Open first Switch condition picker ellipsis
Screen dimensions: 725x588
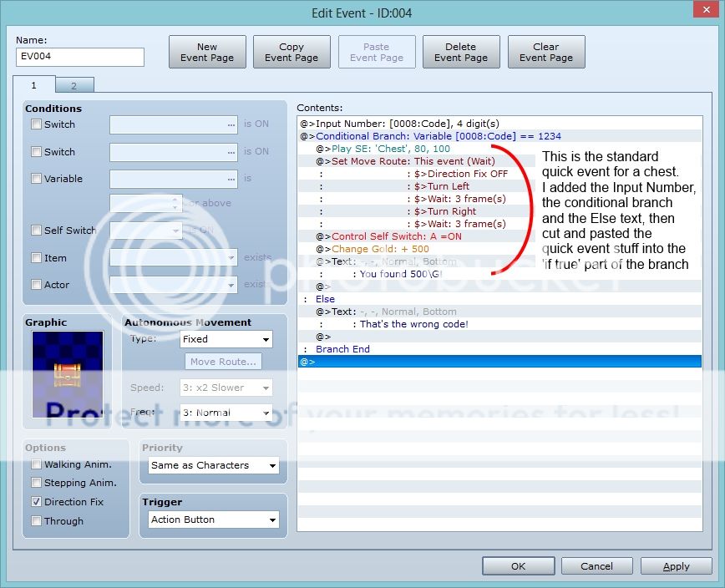[231, 124]
